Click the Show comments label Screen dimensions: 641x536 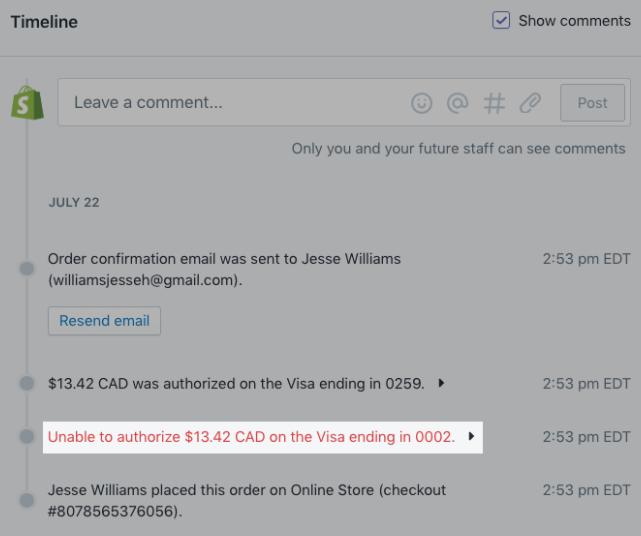[x=574, y=20]
